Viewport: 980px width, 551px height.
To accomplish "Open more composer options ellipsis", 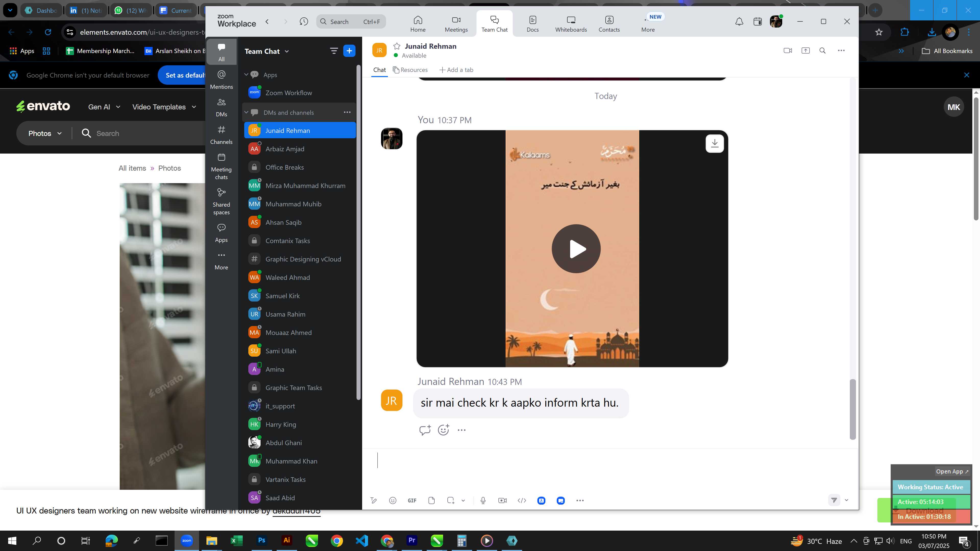I will click(580, 500).
